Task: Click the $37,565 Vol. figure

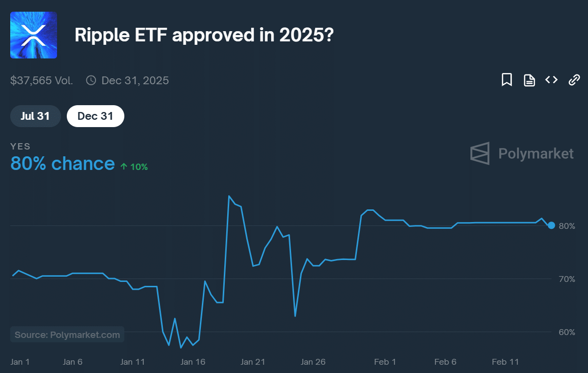Action: click(41, 80)
